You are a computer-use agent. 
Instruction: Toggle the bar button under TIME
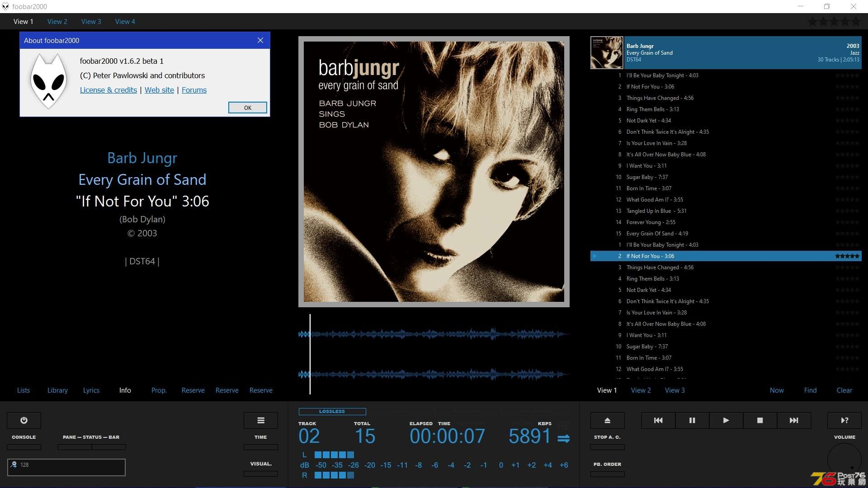click(x=261, y=447)
